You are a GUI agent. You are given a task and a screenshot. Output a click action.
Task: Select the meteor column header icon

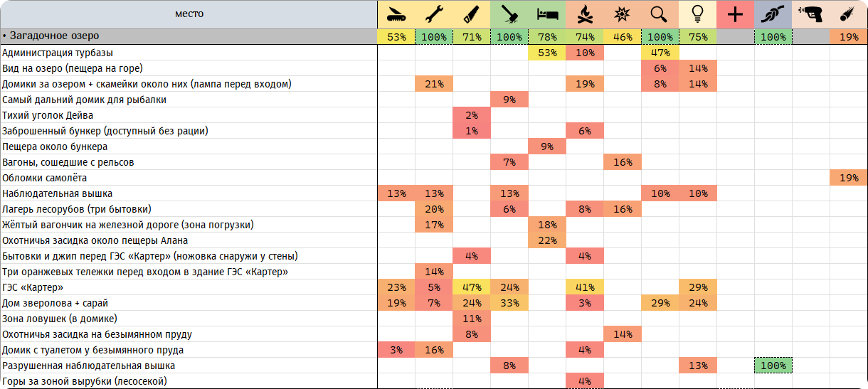[848, 14]
